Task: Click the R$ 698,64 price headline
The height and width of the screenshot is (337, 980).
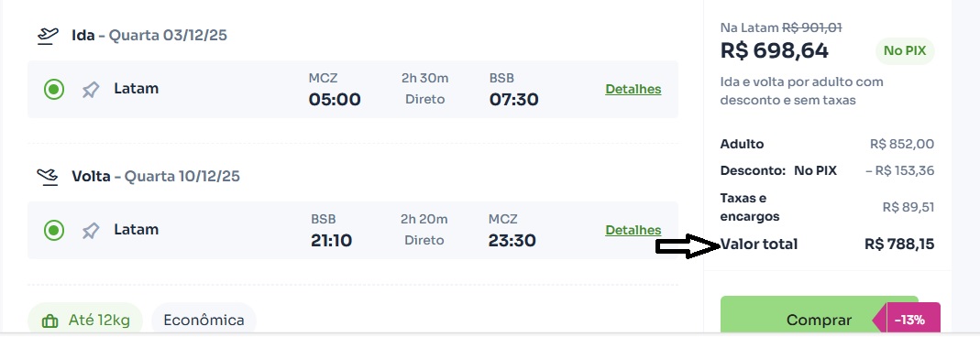Action: coord(775,50)
